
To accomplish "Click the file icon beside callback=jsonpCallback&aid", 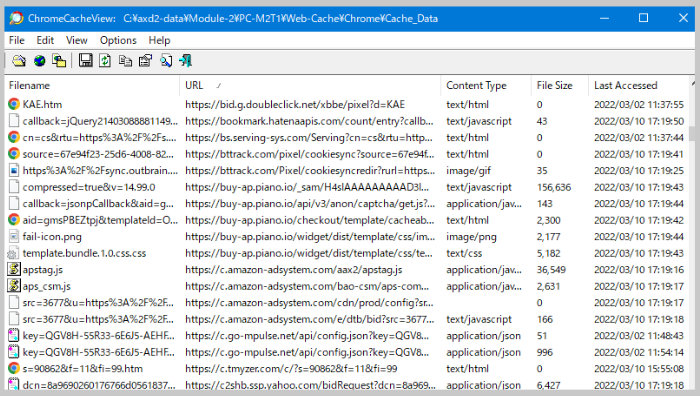I will pos(14,203).
